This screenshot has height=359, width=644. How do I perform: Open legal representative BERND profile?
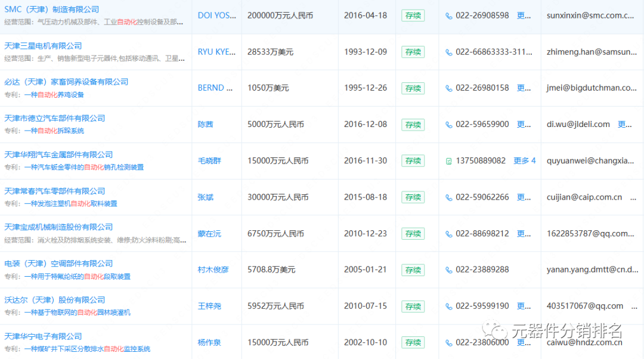pyautogui.click(x=215, y=88)
